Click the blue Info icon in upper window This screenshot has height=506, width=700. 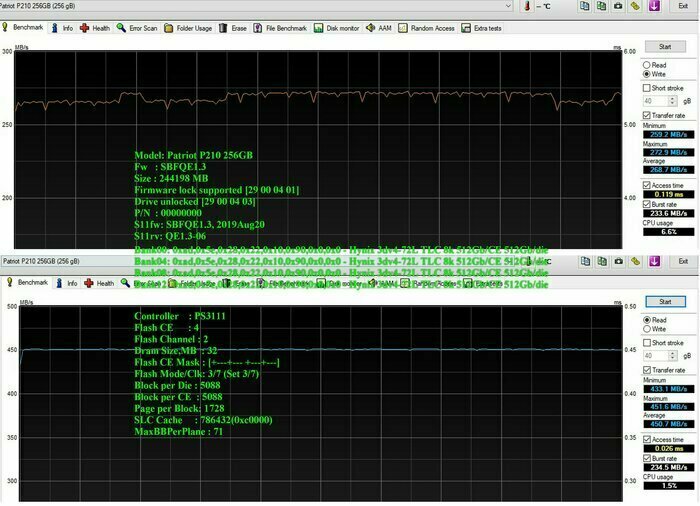click(x=54, y=28)
